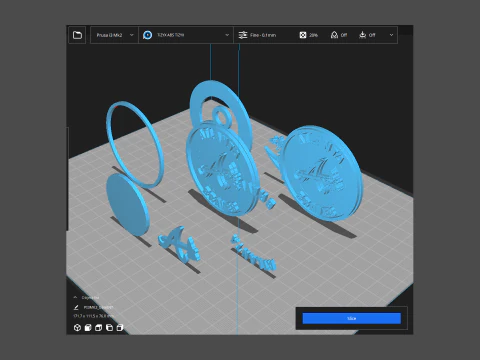Switch to 3D view icon
The image size is (480, 360).
point(77,328)
